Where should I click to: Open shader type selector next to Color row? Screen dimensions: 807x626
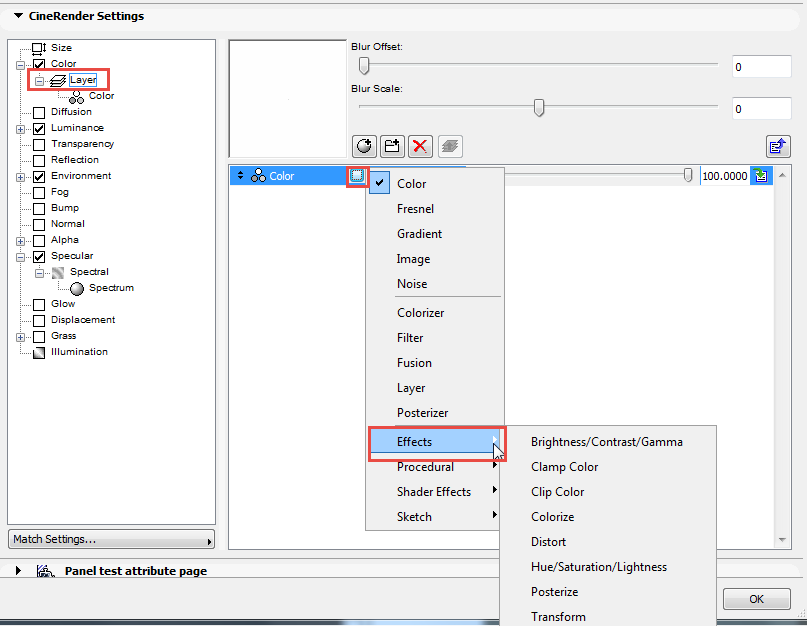point(357,176)
